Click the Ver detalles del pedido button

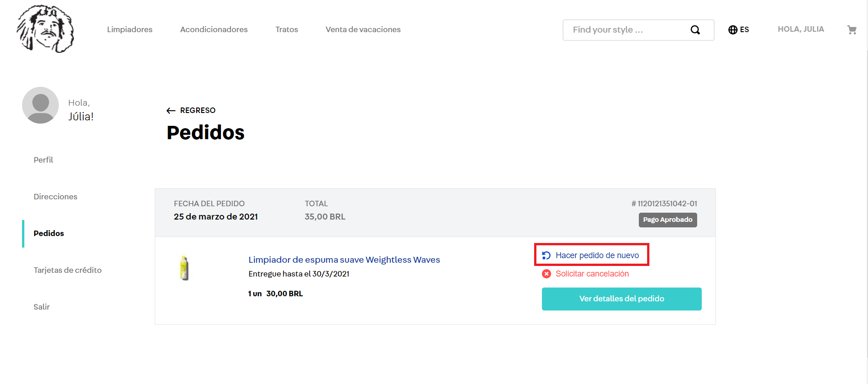pos(621,299)
